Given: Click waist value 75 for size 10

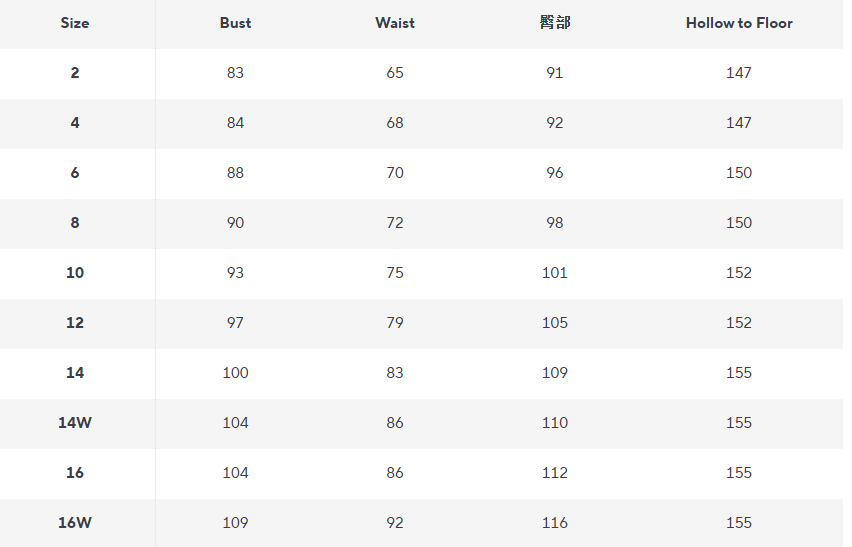Looking at the screenshot, I should coord(395,273).
